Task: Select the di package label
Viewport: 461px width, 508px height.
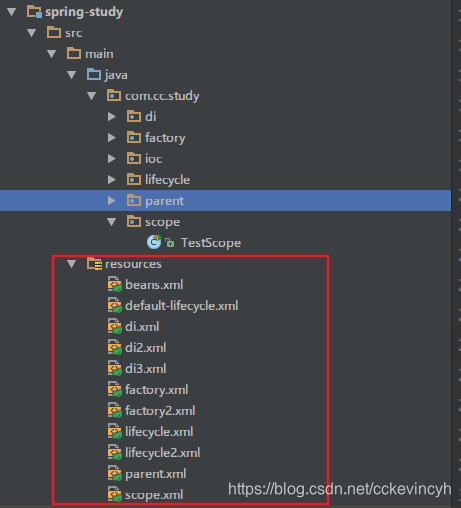Action: (151, 117)
